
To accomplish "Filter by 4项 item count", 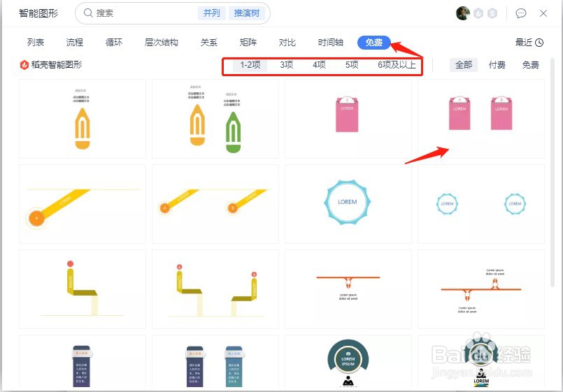I will pyautogui.click(x=319, y=65).
